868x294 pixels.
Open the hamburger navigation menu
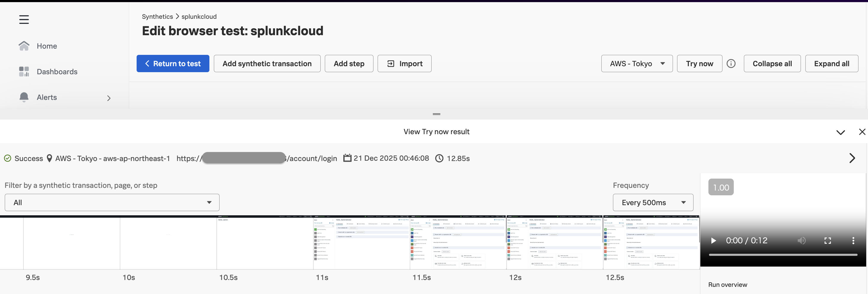point(24,20)
